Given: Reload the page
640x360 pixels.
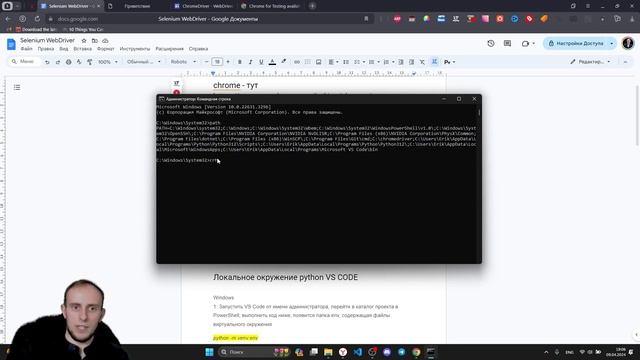Looking at the screenshot, I should 37,19.
